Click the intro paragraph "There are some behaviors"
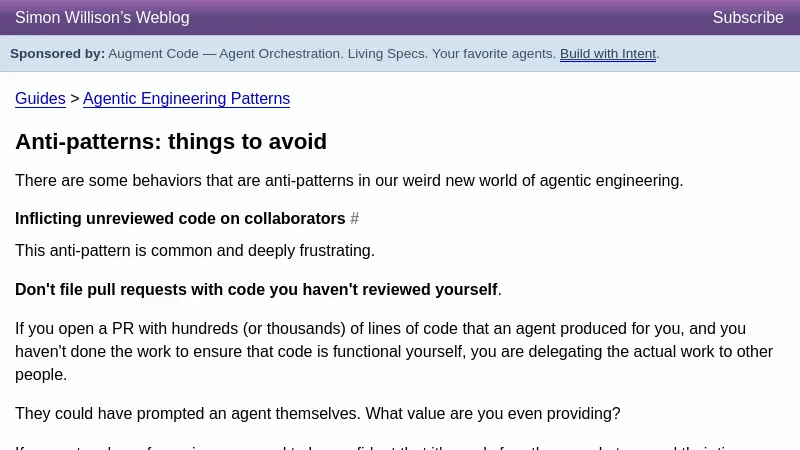 click(349, 181)
